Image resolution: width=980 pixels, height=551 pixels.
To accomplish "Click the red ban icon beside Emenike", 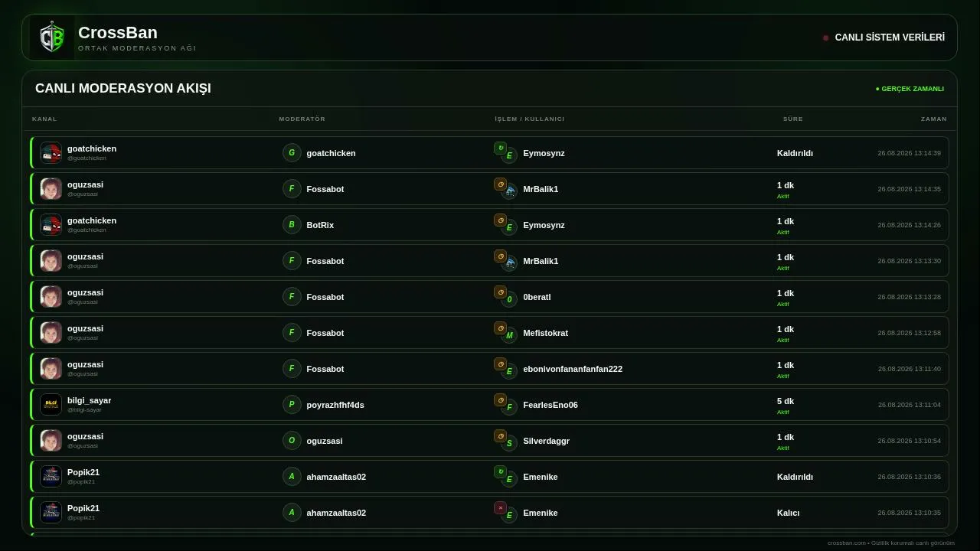I will point(500,507).
